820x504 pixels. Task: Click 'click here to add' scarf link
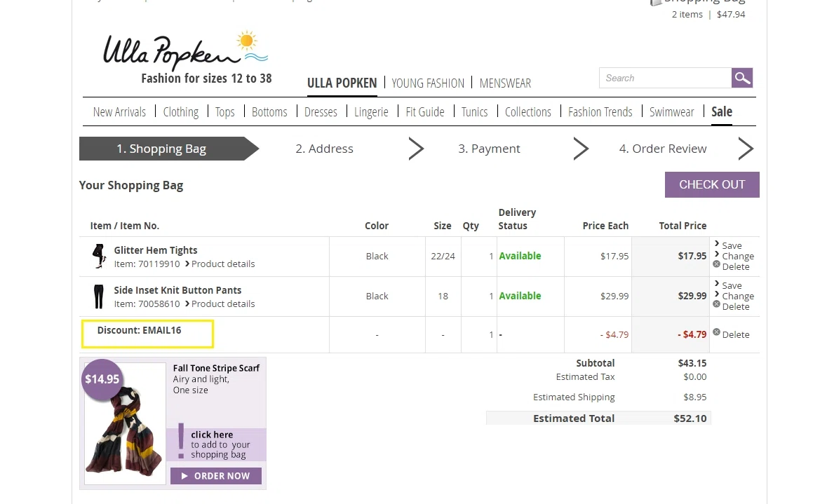220,444
